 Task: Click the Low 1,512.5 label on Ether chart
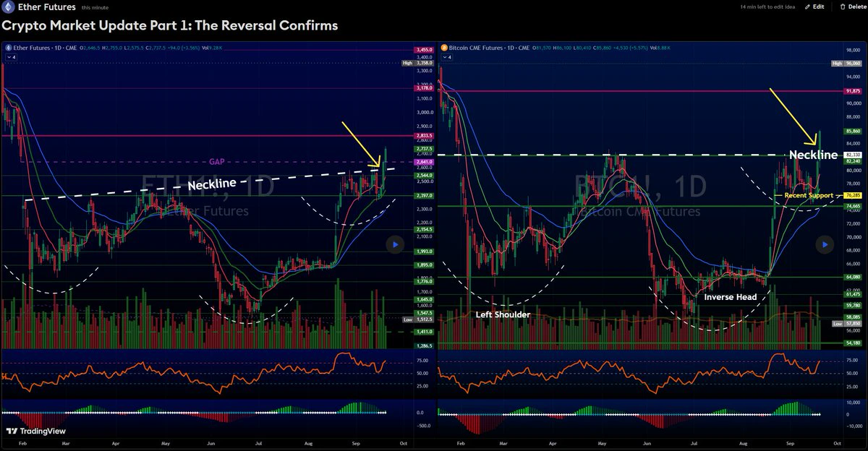(417, 319)
